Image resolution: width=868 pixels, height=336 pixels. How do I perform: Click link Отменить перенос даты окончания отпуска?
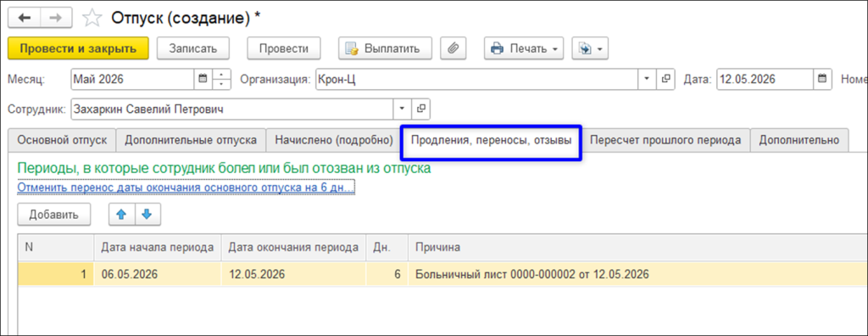186,188
